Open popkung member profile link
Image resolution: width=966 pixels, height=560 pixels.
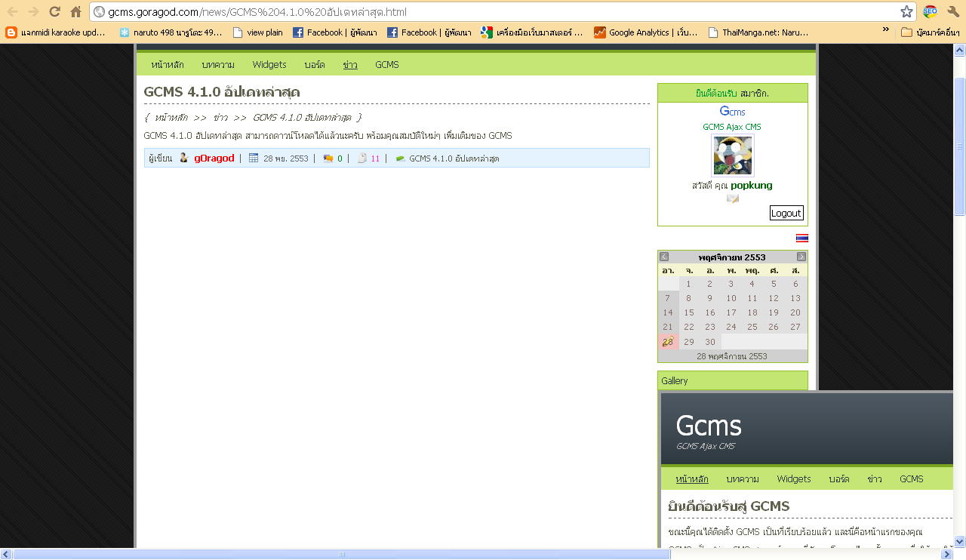click(x=752, y=186)
